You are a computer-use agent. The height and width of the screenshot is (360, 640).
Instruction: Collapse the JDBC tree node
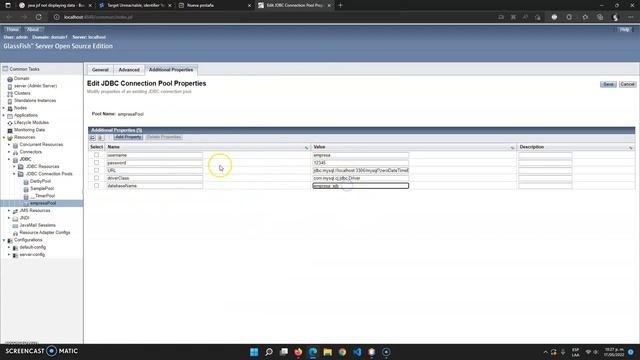coord(9,160)
